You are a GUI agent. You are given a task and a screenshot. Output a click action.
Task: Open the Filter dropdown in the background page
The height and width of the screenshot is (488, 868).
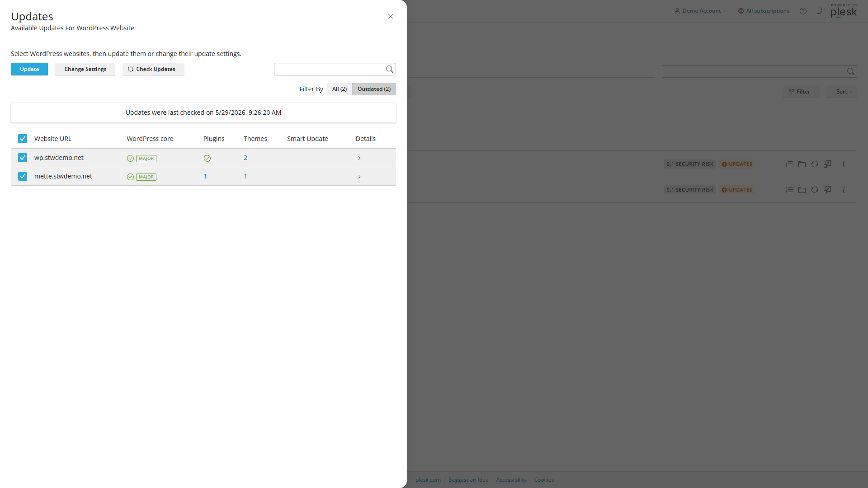tap(802, 92)
